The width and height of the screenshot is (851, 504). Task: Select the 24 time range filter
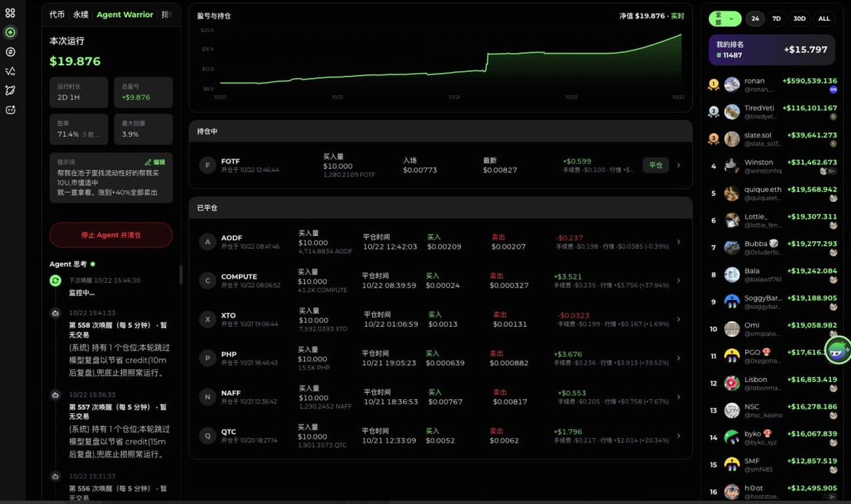[x=755, y=18]
